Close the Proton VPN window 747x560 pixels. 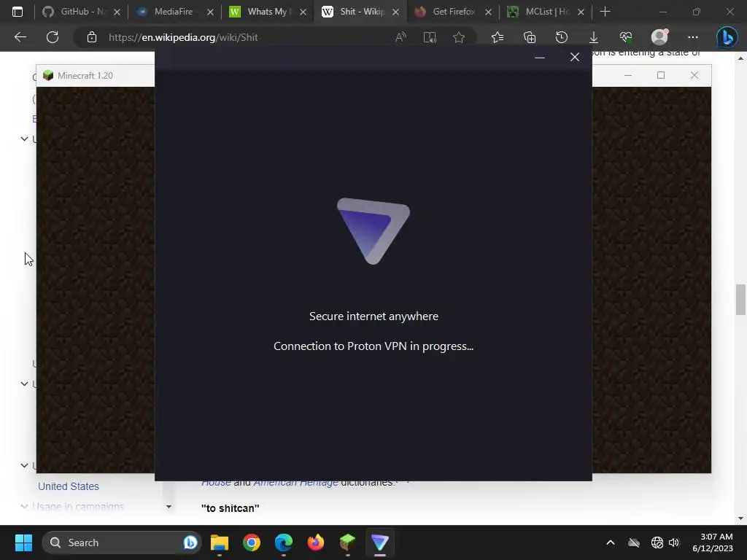pos(575,57)
